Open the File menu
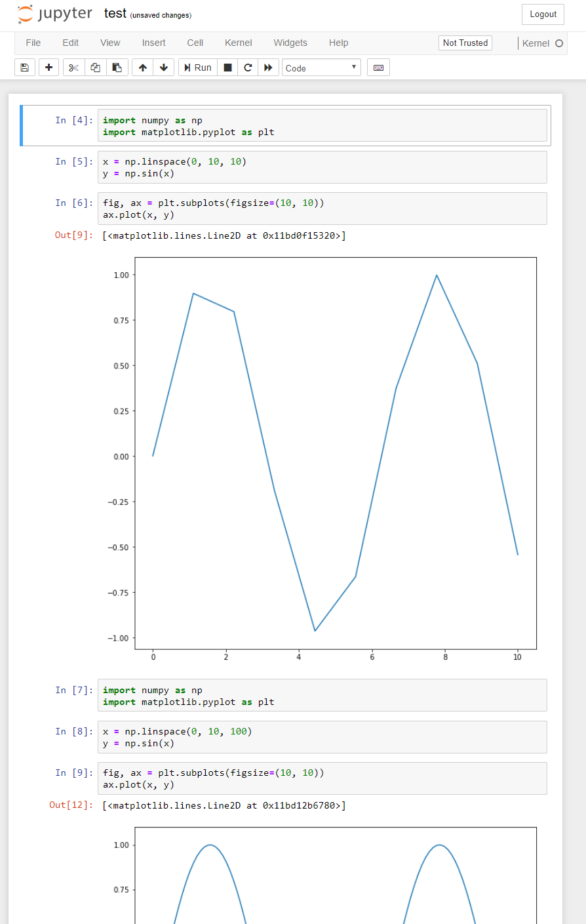Image resolution: width=586 pixels, height=924 pixels. tap(33, 43)
